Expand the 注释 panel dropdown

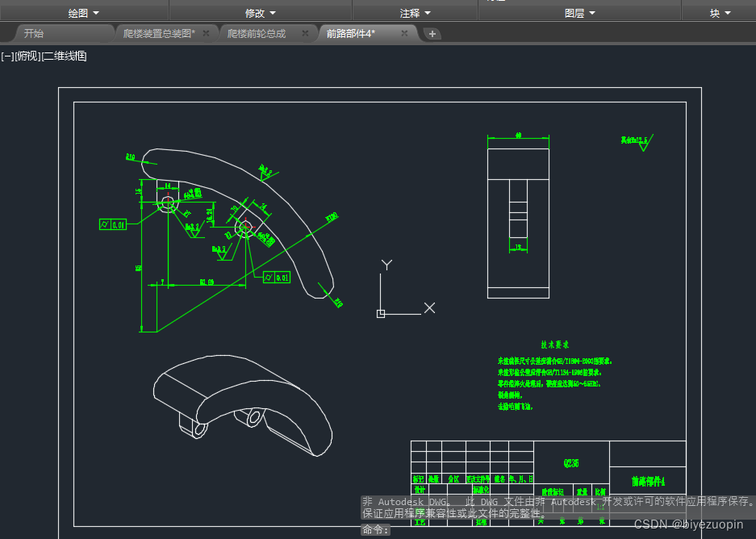tap(416, 13)
